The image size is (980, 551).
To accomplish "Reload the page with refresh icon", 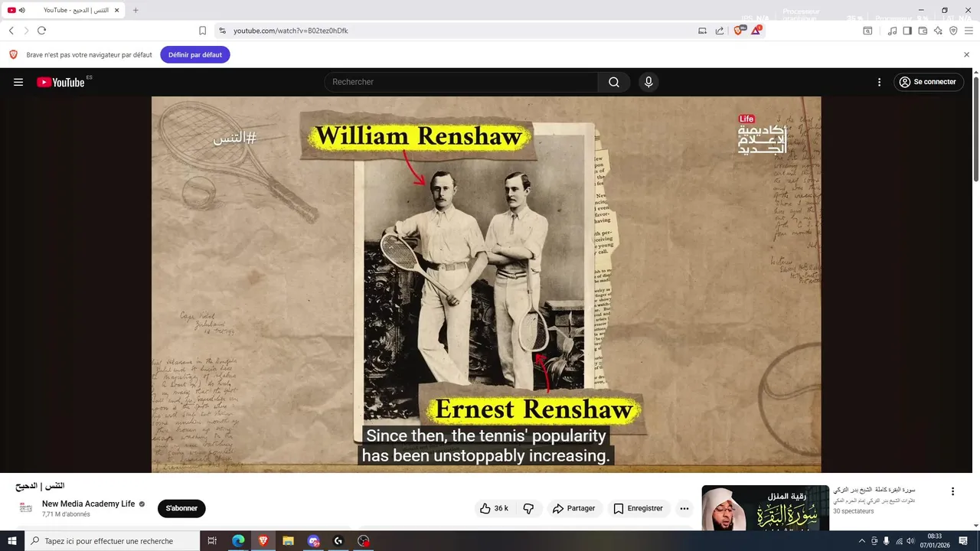I will pyautogui.click(x=41, y=31).
